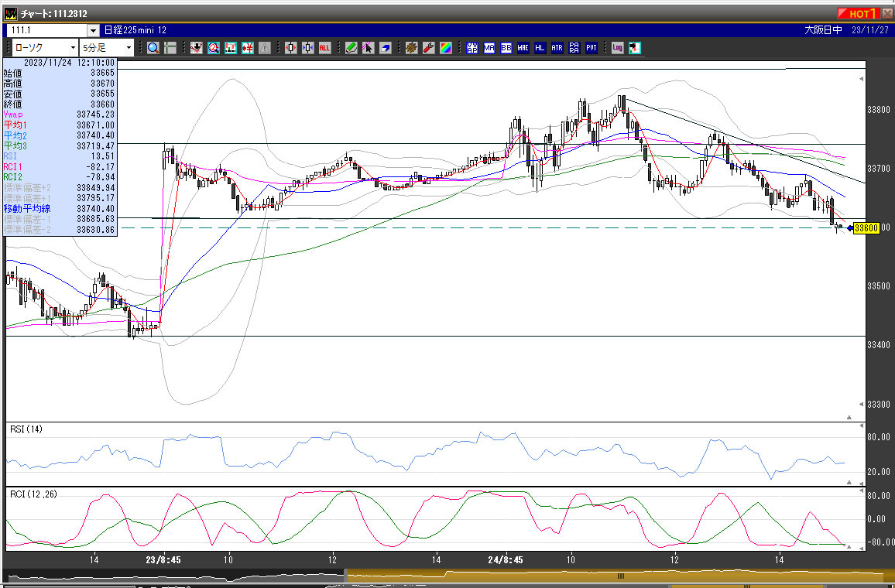Click the chart window title icon

pyautogui.click(x=10, y=13)
